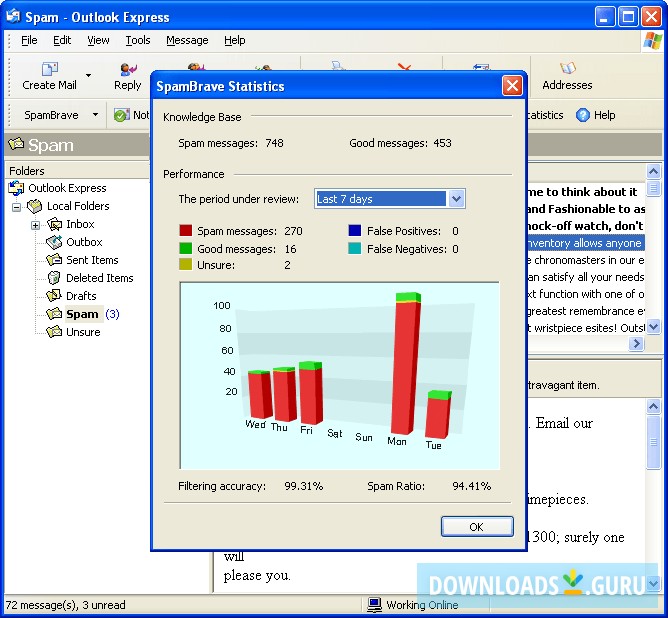Click the Mon bar in the chart
This screenshot has width=668, height=618.
(405, 362)
